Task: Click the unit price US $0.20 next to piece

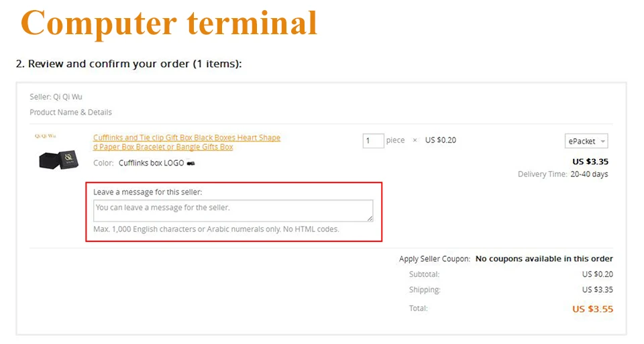Action: tap(440, 140)
